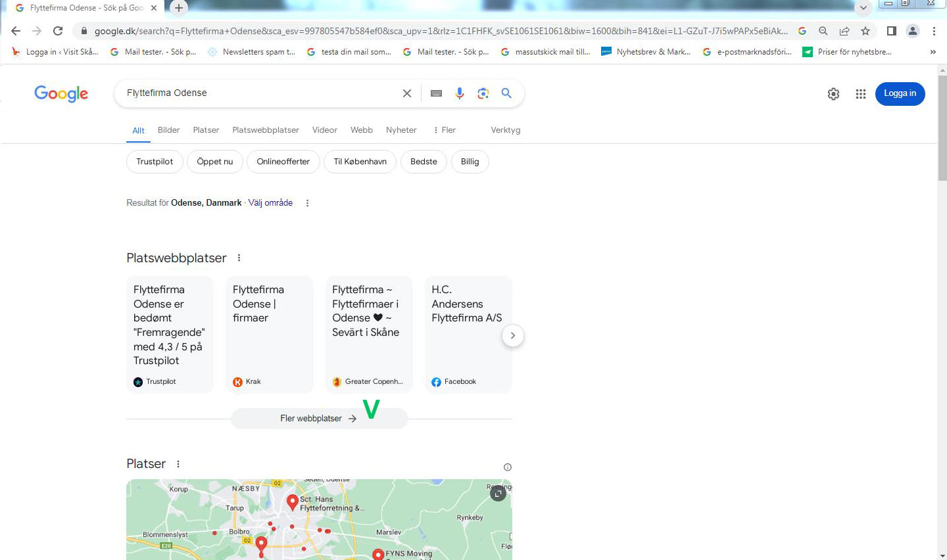This screenshot has height=560, width=947.
Task: Click the browser address bar URL
Action: [x=441, y=31]
